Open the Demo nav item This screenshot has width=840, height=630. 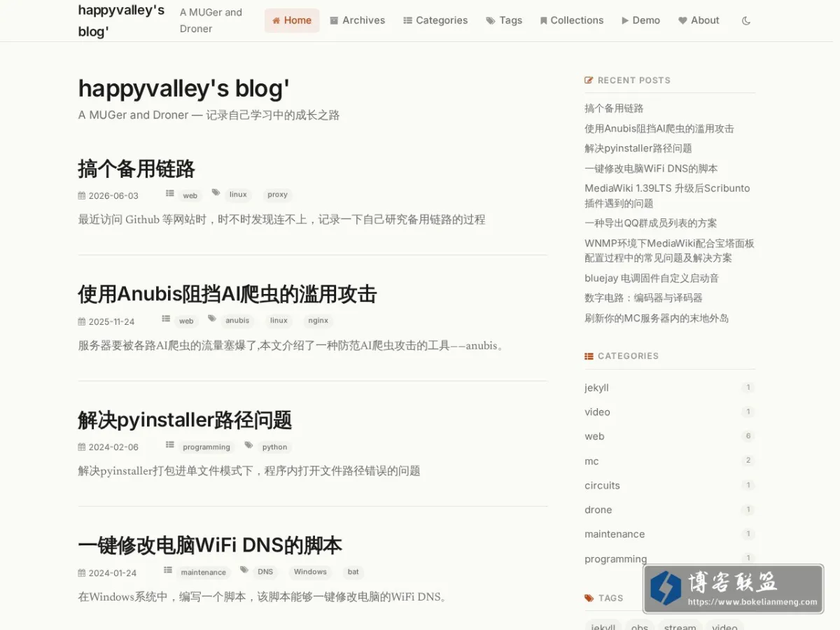[x=640, y=20]
